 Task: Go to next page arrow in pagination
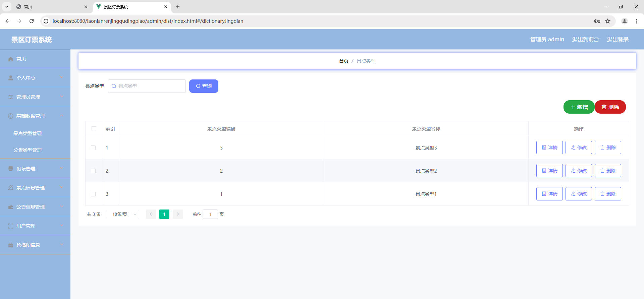click(x=178, y=214)
